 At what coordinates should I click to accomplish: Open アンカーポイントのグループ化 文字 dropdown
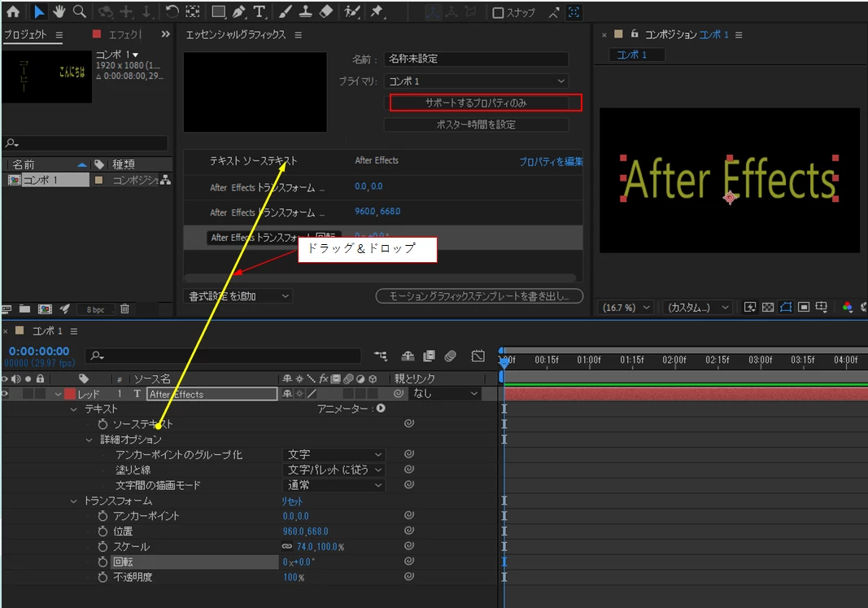[334, 455]
